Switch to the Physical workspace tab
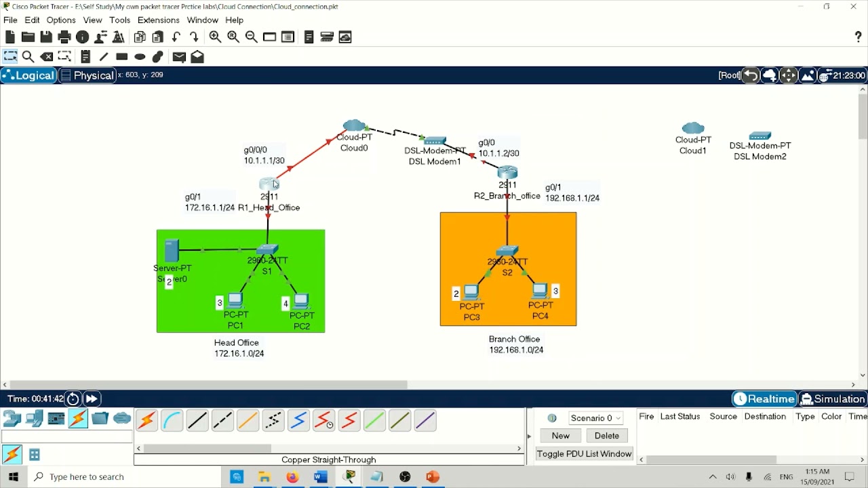 coord(87,75)
